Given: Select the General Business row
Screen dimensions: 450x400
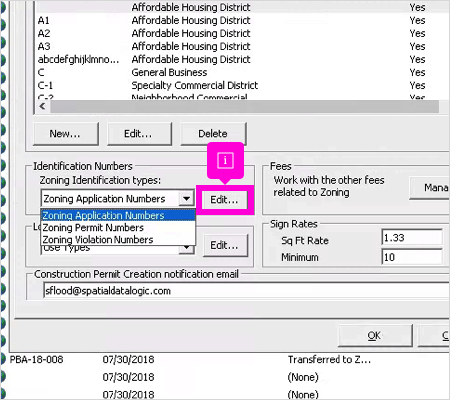Looking at the screenshot, I should pos(241,72).
